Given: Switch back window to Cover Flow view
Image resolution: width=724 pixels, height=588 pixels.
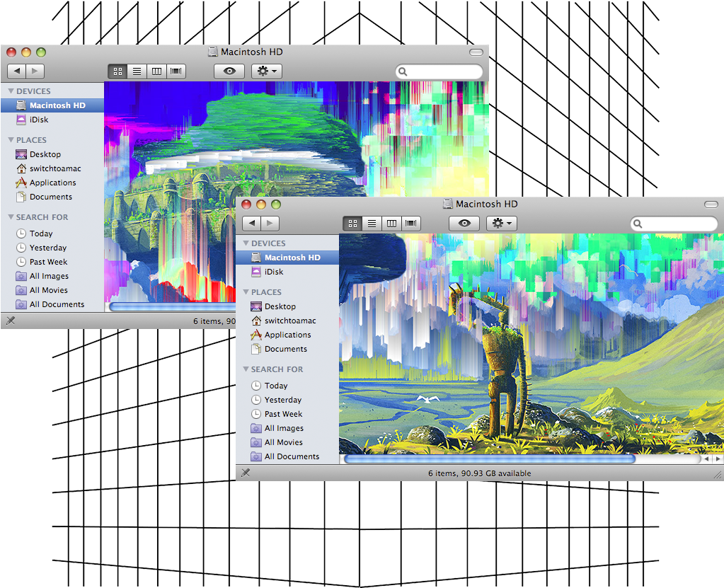Looking at the screenshot, I should pos(176,71).
